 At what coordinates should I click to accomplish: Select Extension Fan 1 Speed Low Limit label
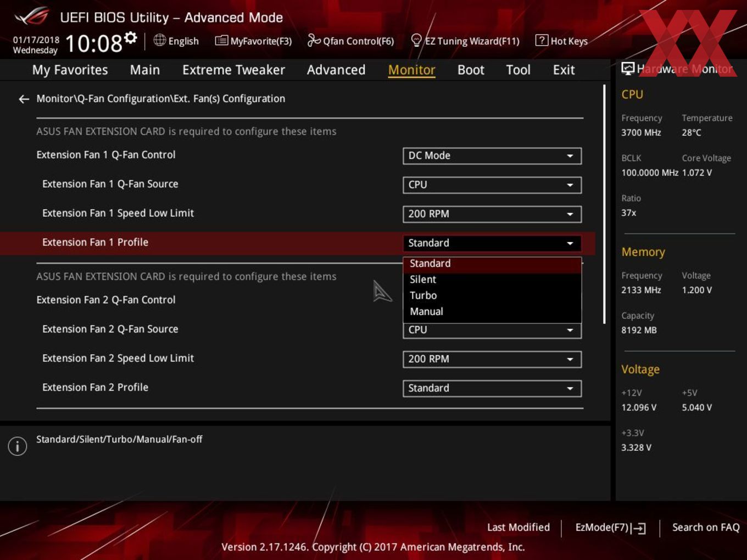(x=118, y=214)
